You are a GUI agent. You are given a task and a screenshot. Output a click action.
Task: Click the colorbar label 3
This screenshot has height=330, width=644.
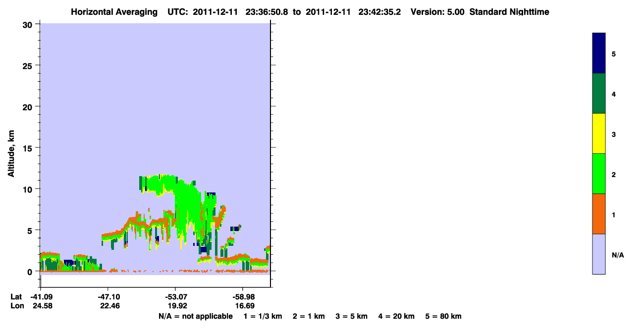coord(614,135)
